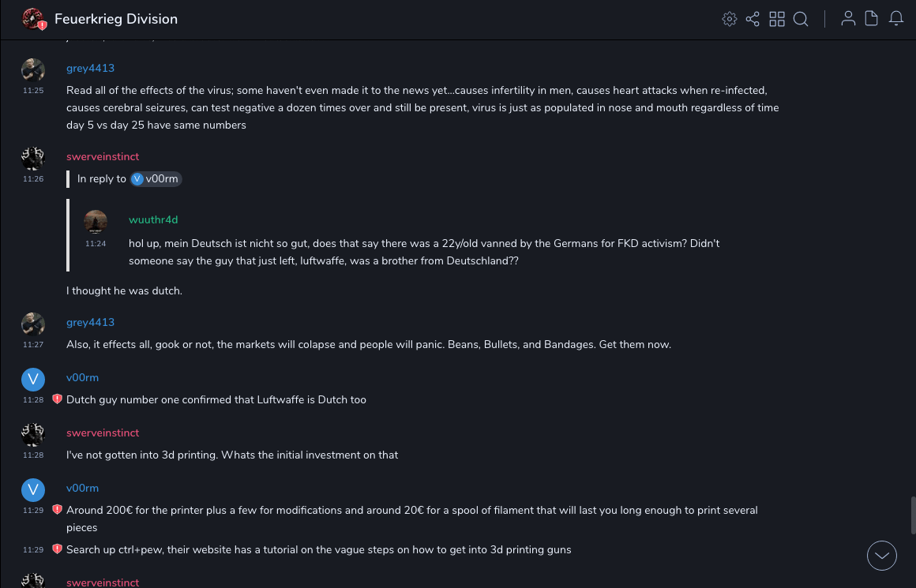916x588 pixels.
Task: Click the room name in the header
Action: point(116,19)
